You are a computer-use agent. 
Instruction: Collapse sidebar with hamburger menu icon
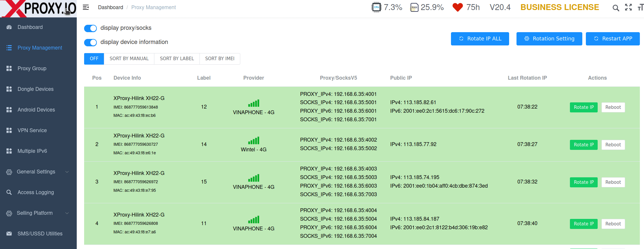pos(86,7)
